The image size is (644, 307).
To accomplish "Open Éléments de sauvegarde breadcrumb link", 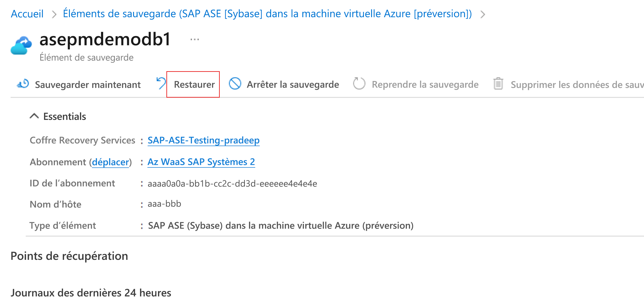I will (x=267, y=14).
